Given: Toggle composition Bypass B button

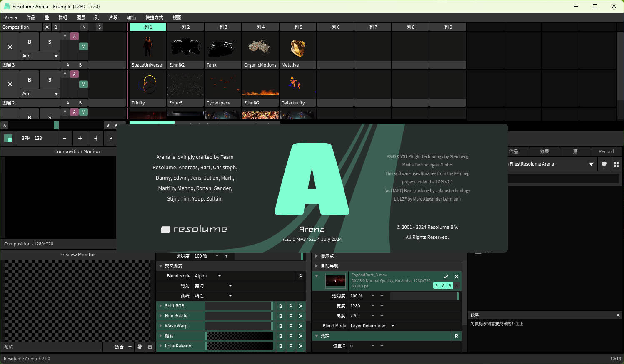Looking at the screenshot, I should 56,27.
